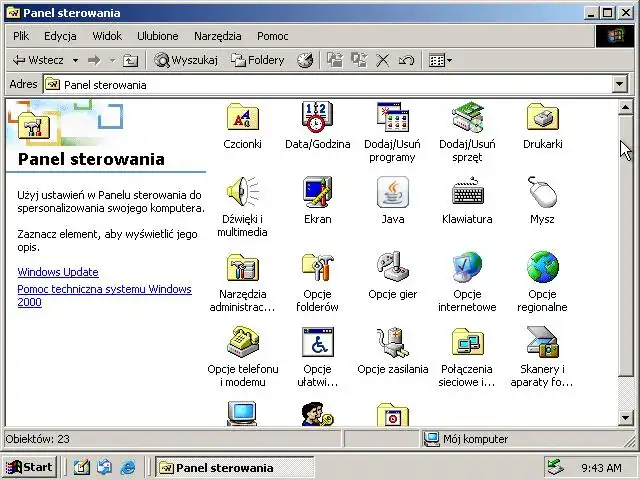Click the Copy To toolbar icon
The image size is (640, 480).
pyautogui.click(x=359, y=60)
